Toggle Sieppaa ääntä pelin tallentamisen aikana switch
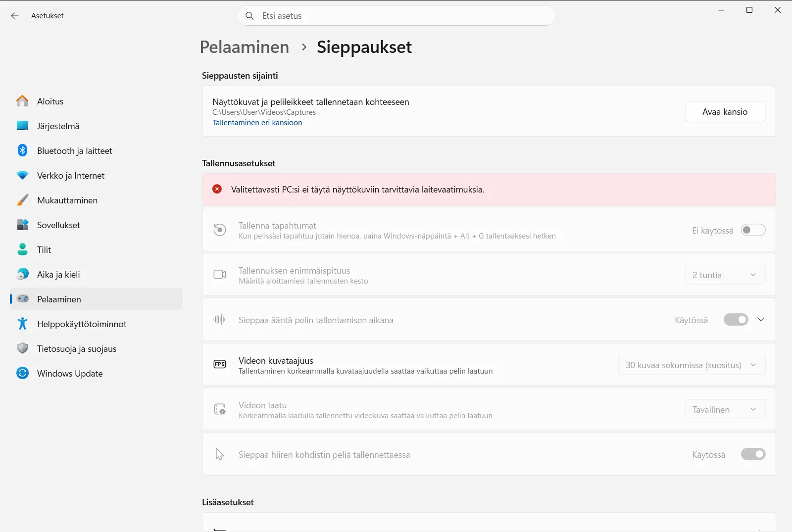Image resolution: width=792 pixels, height=532 pixels. [x=736, y=320]
